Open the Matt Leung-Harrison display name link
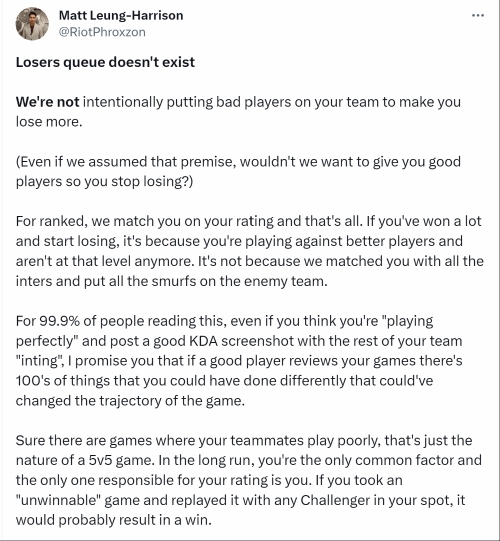Viewport: 500px width, 541px height. click(x=121, y=16)
